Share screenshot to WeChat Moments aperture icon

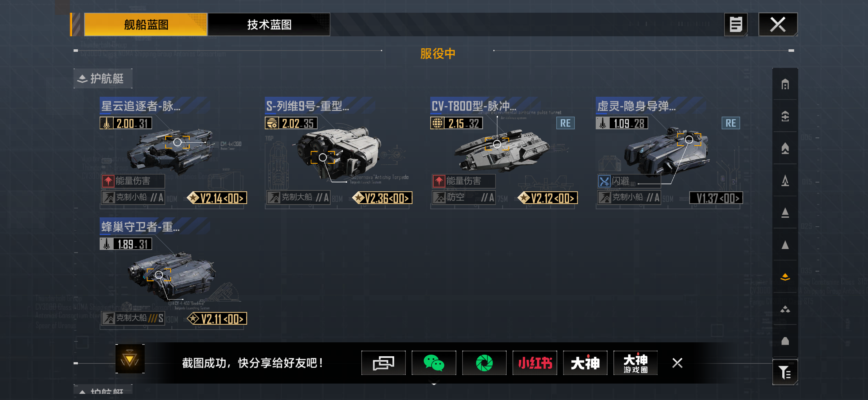pos(484,362)
